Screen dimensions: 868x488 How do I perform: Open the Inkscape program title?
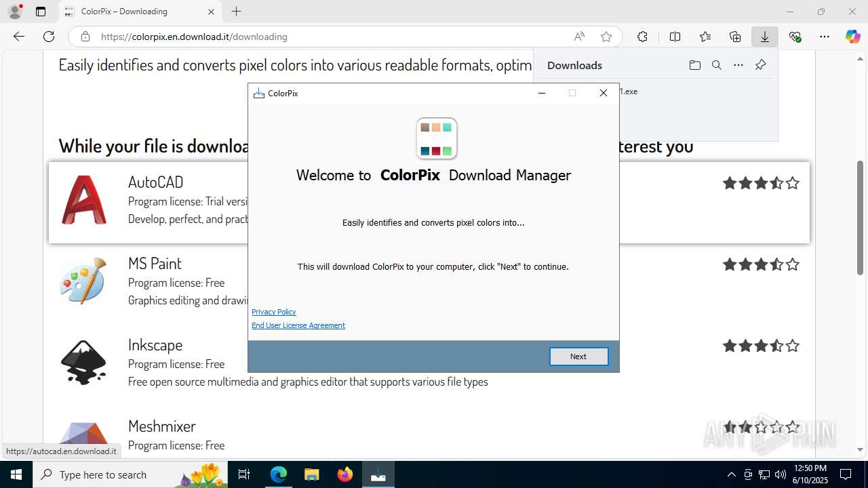tap(155, 344)
